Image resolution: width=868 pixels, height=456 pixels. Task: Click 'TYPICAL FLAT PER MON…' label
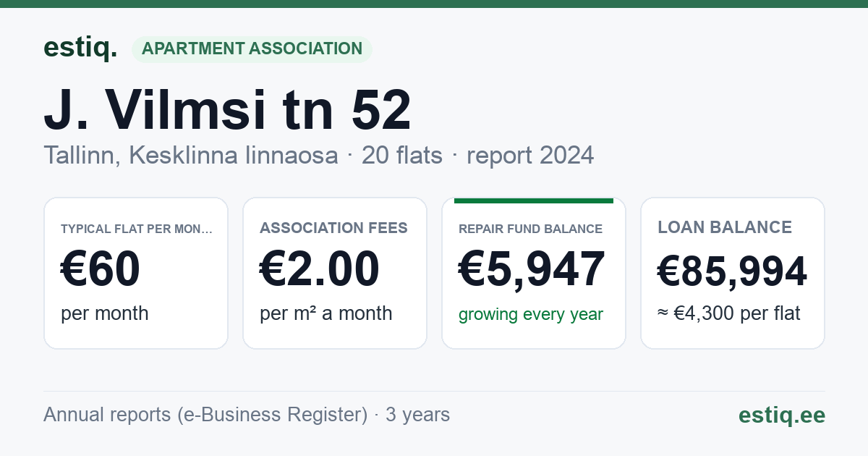pyautogui.click(x=137, y=229)
